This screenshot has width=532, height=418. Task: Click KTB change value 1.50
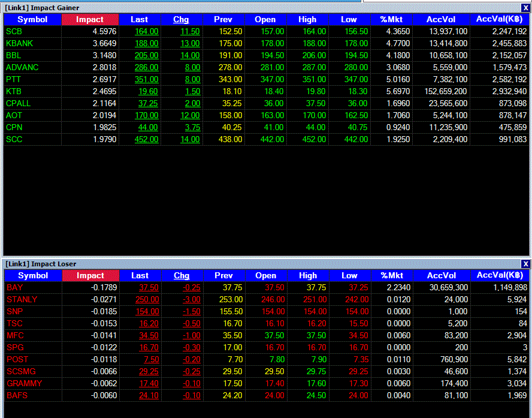coord(192,91)
